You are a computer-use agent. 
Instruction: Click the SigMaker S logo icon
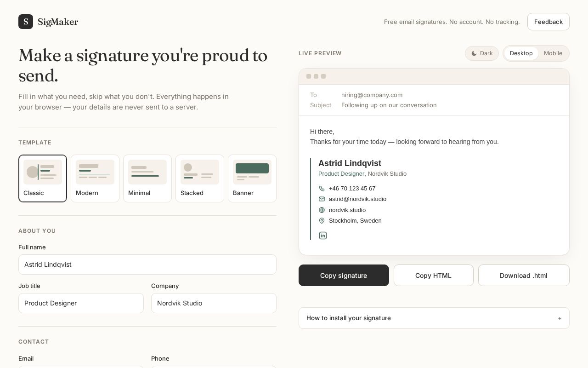coord(26,22)
